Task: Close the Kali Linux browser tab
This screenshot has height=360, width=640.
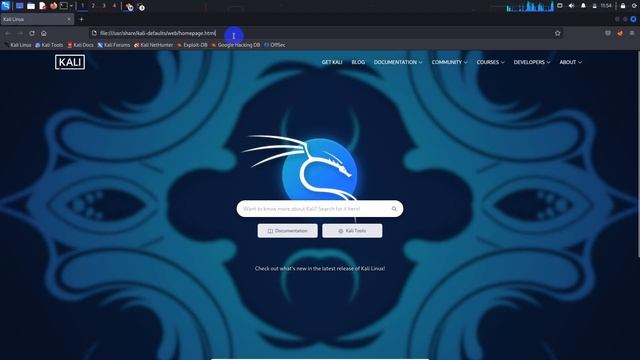Action: click(x=69, y=19)
